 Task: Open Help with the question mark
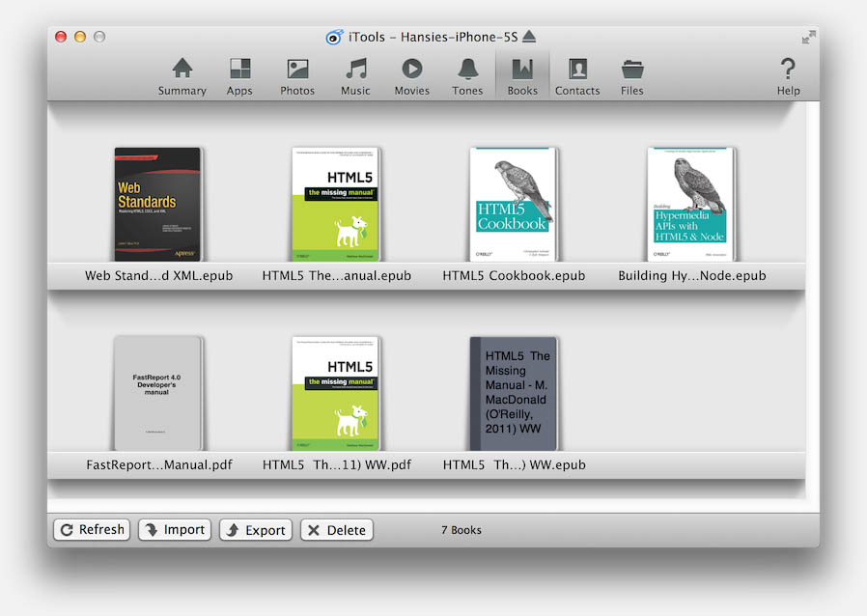tap(789, 77)
